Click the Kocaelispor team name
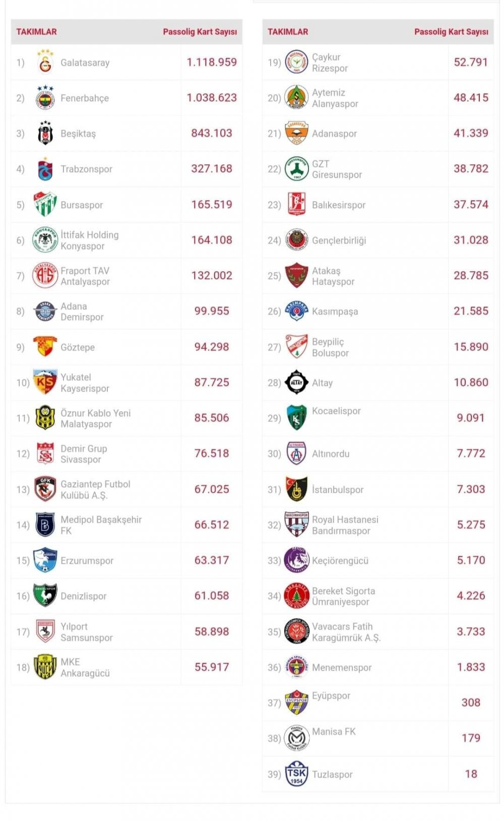 coord(336,411)
